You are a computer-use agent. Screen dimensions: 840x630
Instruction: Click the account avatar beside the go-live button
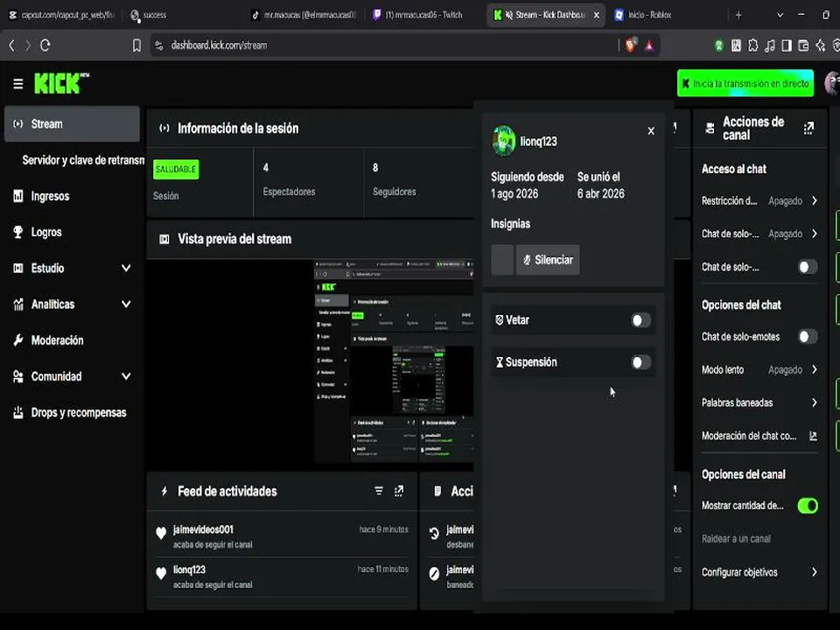[x=832, y=84]
